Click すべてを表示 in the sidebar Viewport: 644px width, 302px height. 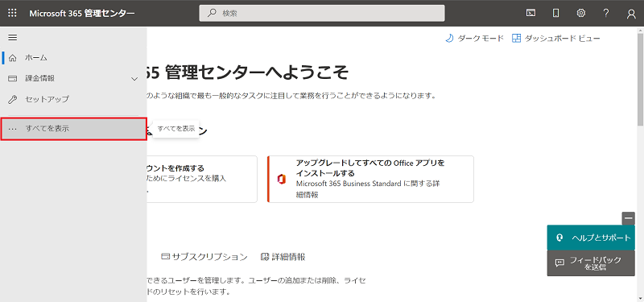pyautogui.click(x=73, y=129)
